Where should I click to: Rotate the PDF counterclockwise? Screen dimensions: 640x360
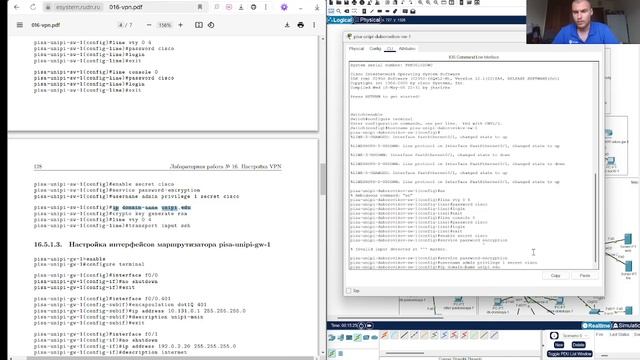click(x=211, y=25)
